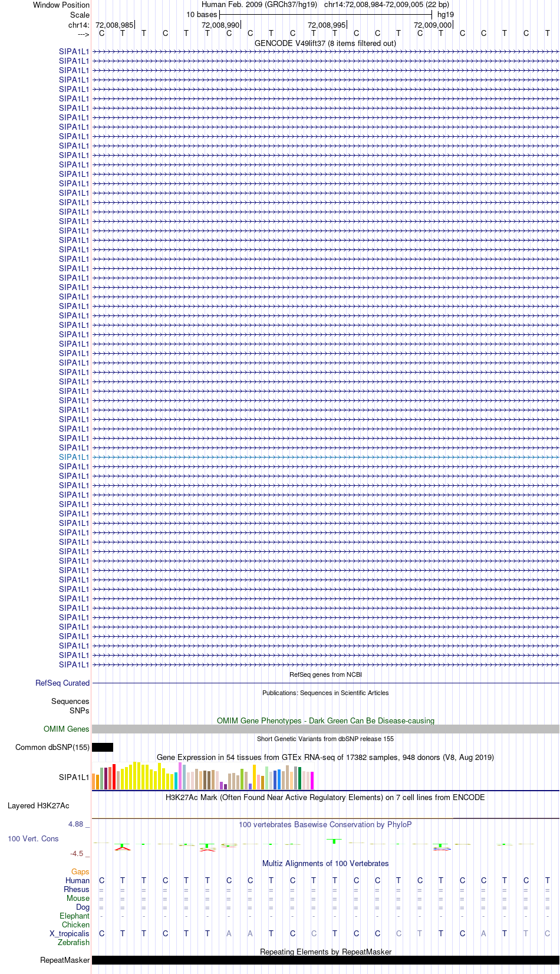Click the OMIM Genes label
Viewport: 560px width, 974px height.
(67, 729)
